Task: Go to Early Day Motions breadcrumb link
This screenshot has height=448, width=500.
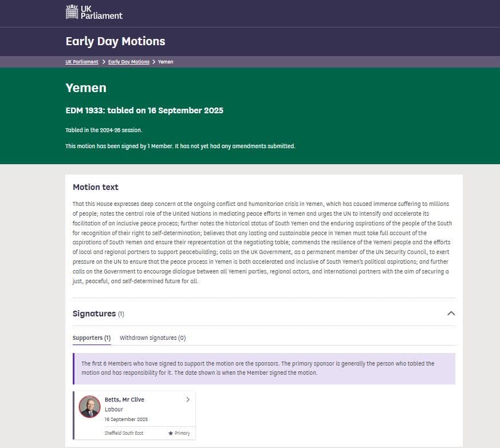Action: [x=129, y=62]
